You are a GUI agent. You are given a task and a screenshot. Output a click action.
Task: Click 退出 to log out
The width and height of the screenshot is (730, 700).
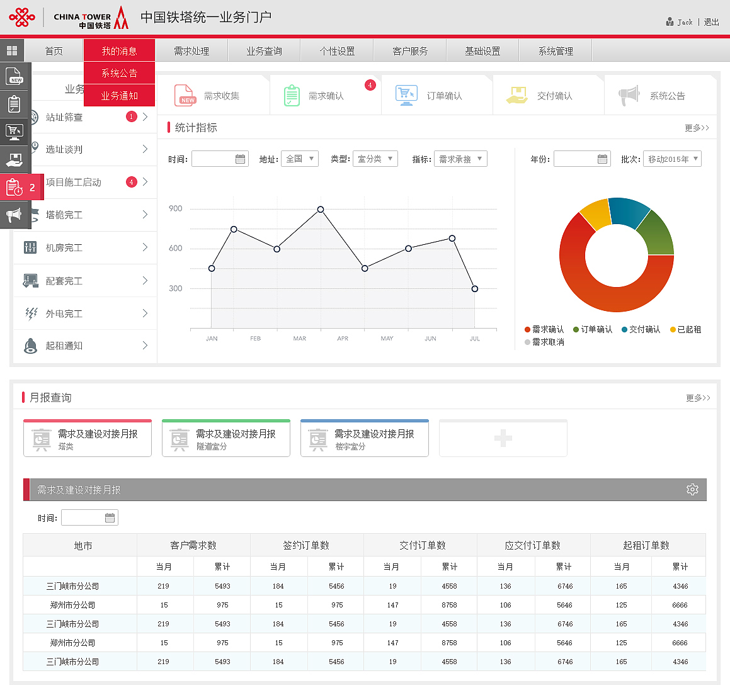pyautogui.click(x=711, y=21)
